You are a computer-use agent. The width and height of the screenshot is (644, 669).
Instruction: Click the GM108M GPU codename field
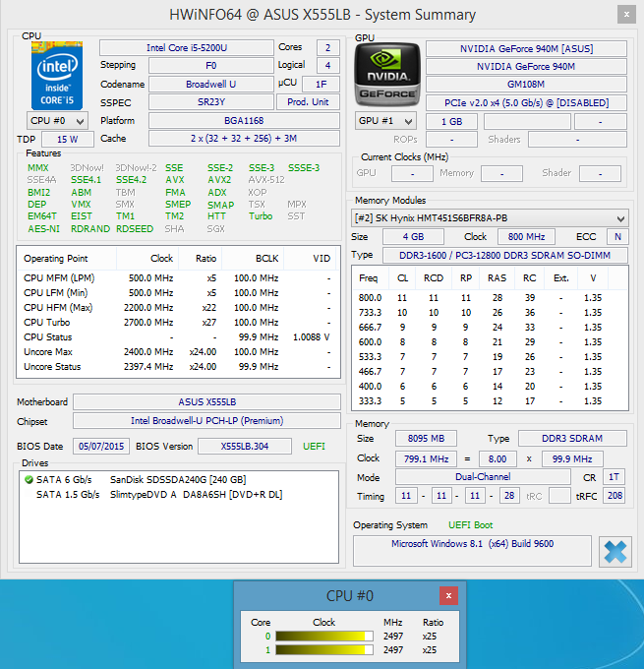tap(526, 85)
